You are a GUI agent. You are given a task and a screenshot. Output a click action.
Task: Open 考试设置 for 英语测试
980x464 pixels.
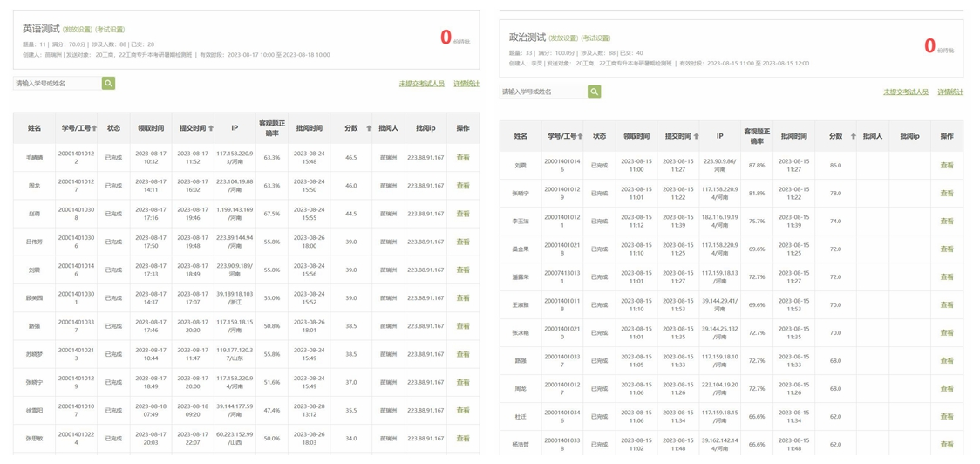point(110,30)
